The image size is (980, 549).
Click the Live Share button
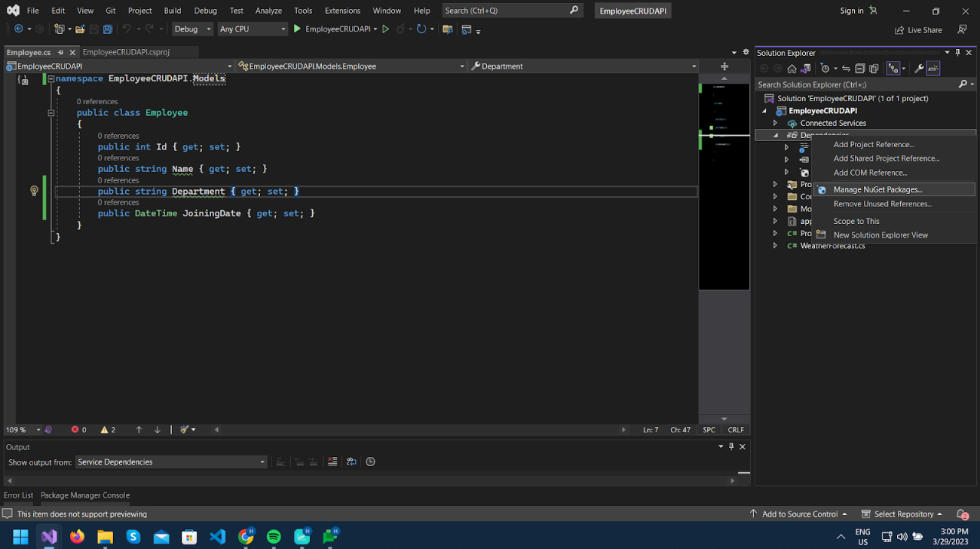point(918,30)
